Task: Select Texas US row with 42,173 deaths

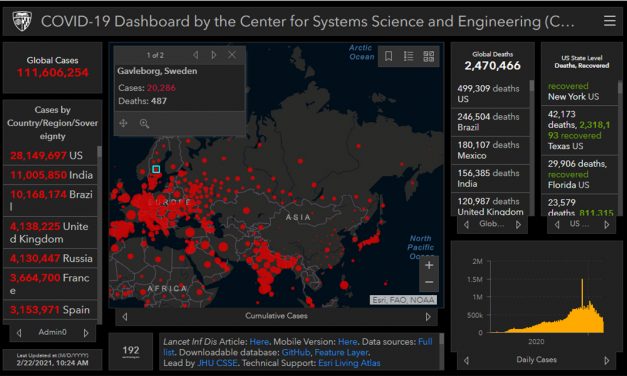Action: 579,130
